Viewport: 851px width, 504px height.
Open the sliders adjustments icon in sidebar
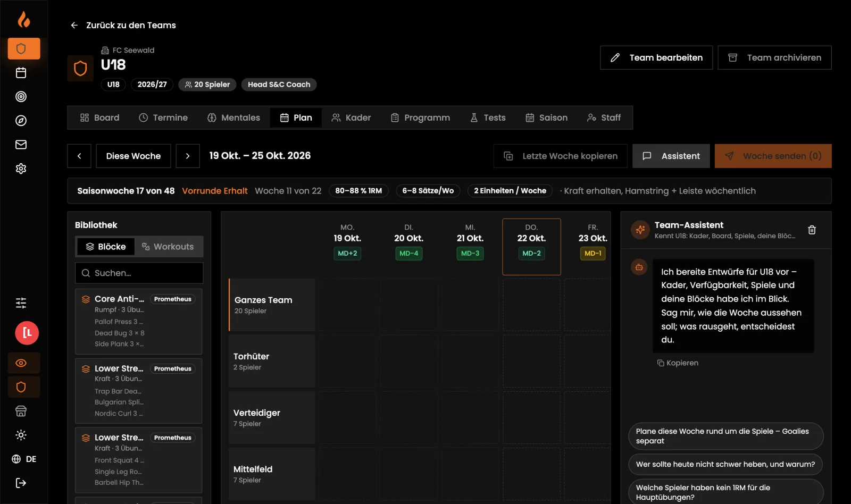tap(21, 303)
